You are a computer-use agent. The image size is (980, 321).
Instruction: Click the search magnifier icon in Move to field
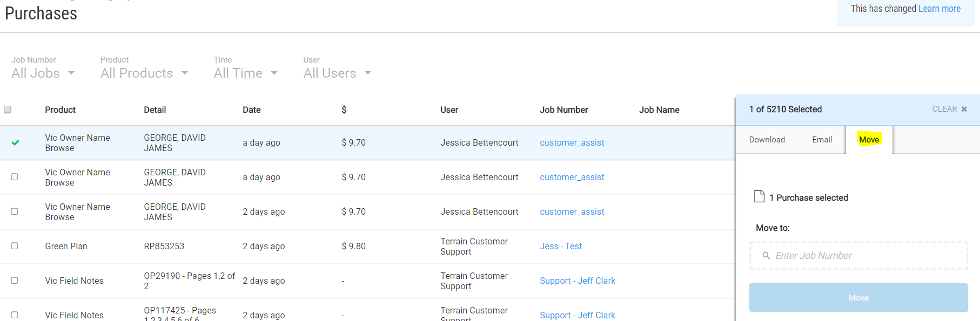coord(766,256)
